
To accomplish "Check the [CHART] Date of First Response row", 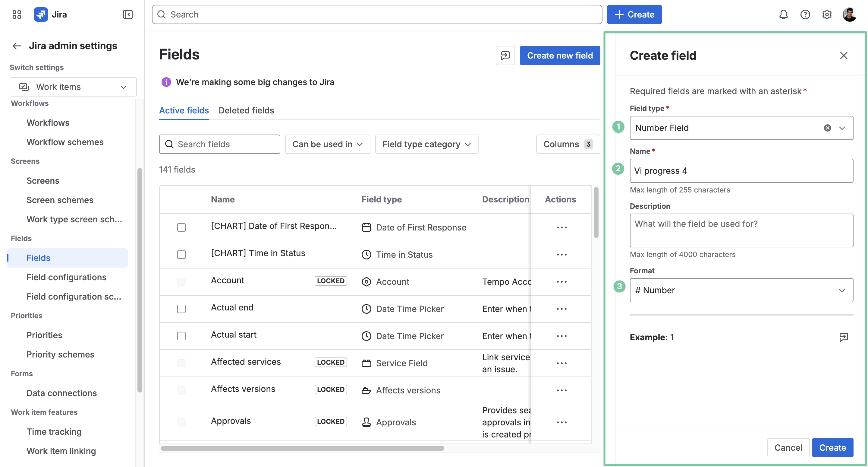I will click(x=181, y=227).
